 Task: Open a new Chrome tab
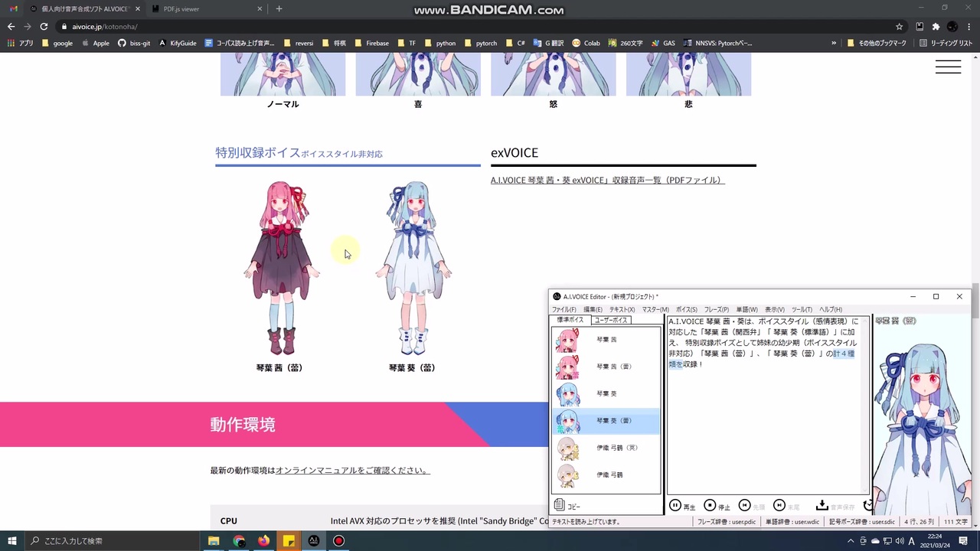click(x=279, y=9)
